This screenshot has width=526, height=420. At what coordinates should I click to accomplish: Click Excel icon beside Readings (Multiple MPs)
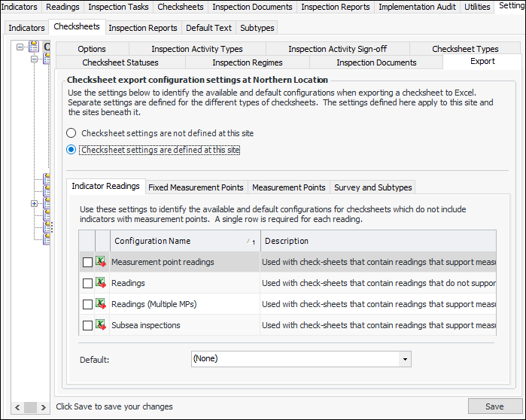(102, 304)
